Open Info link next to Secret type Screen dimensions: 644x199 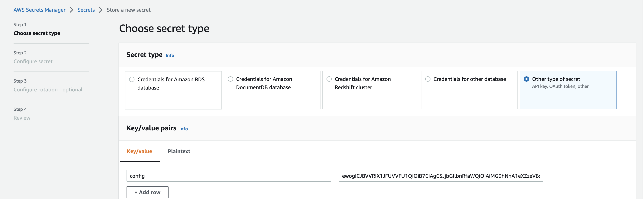click(x=170, y=55)
